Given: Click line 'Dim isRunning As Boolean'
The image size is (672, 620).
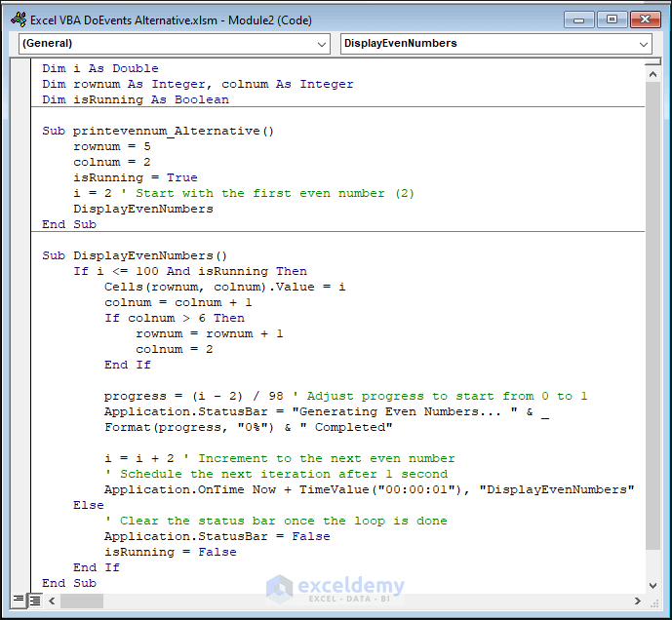Looking at the screenshot, I should 136,99.
